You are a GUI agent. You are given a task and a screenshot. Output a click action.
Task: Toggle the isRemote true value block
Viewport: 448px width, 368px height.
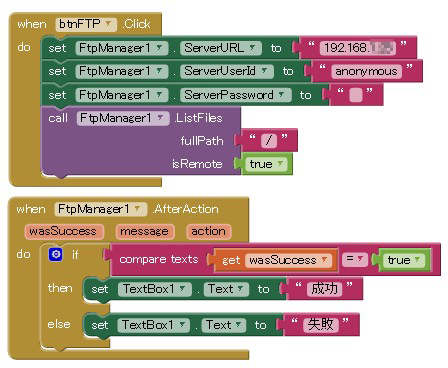click(266, 164)
